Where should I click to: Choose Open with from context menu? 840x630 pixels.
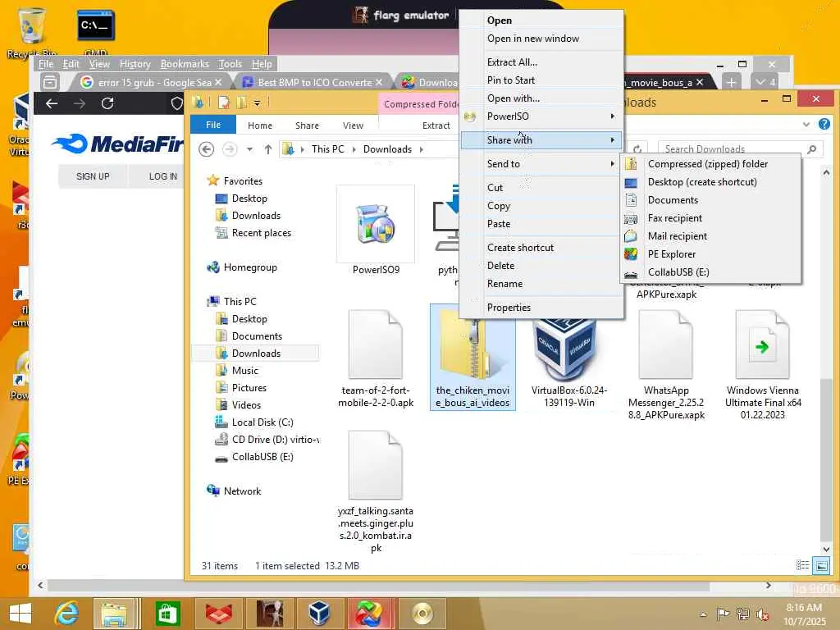[x=541, y=98]
